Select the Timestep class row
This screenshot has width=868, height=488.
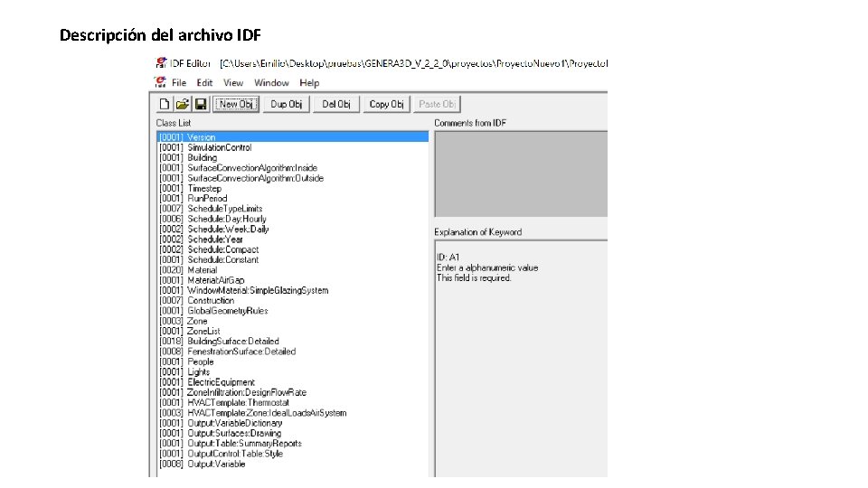click(293, 188)
